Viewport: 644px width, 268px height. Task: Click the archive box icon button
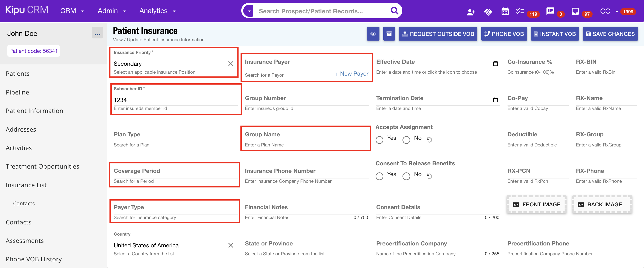pos(389,34)
